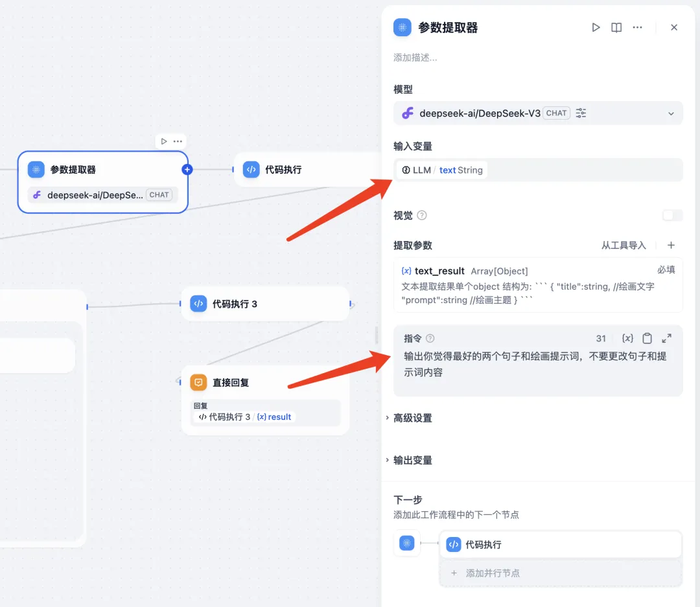Select the 代码执行 node on canvas
This screenshot has height=607, width=700.
308,170
